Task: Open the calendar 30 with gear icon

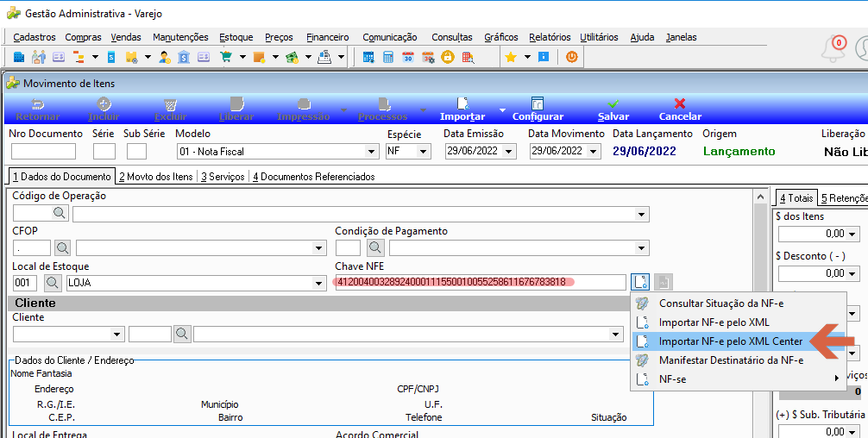Action: pyautogui.click(x=428, y=57)
